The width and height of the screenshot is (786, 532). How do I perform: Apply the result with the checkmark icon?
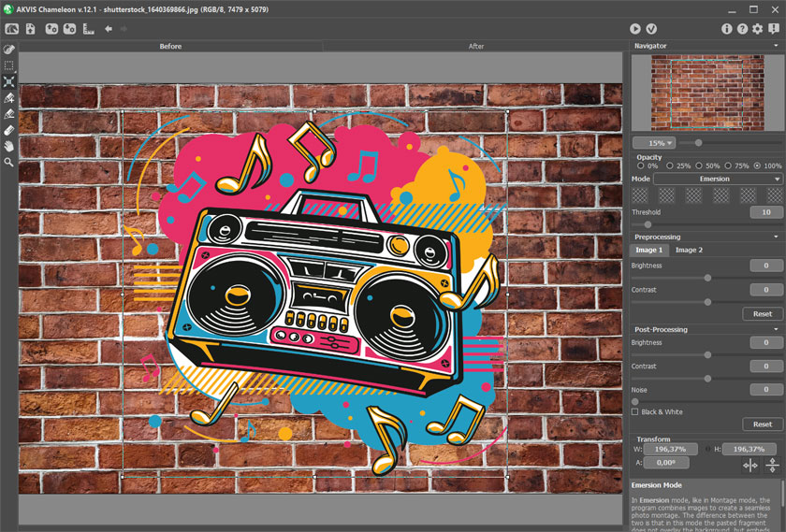[x=651, y=29]
